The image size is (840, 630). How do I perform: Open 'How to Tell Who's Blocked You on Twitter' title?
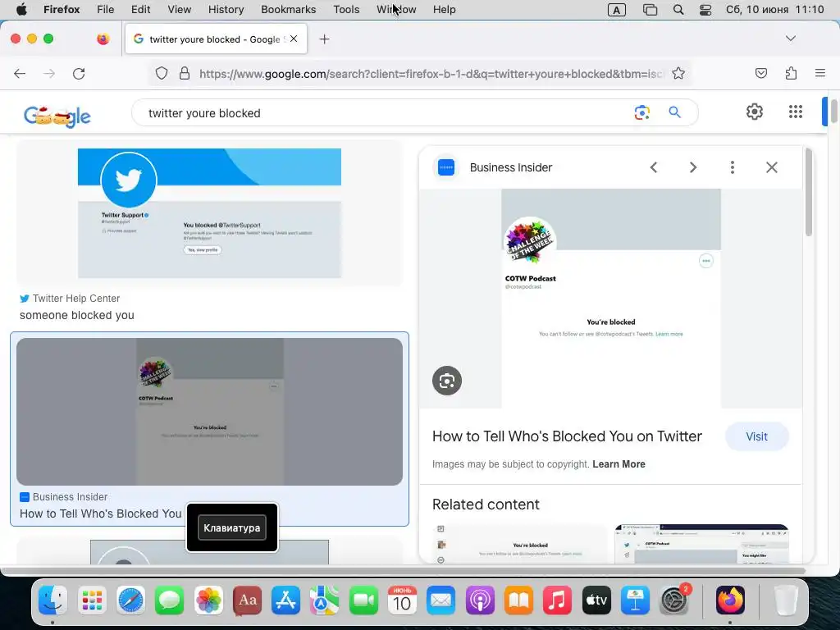[x=567, y=436]
